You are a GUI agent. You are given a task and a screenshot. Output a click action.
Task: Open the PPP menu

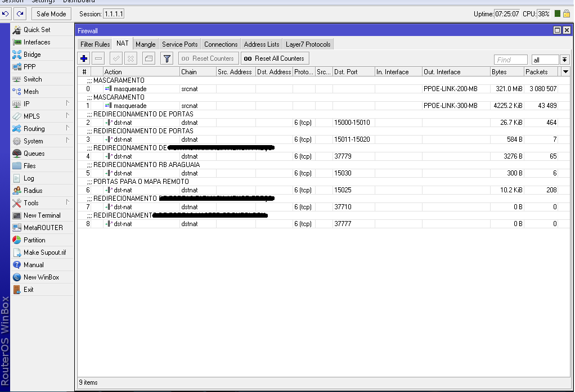point(42,67)
